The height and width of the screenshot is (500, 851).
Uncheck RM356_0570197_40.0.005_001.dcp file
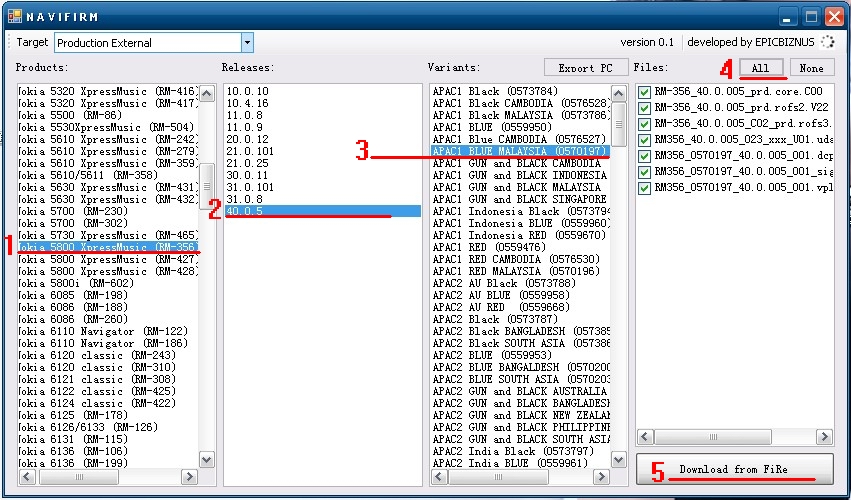click(x=644, y=156)
